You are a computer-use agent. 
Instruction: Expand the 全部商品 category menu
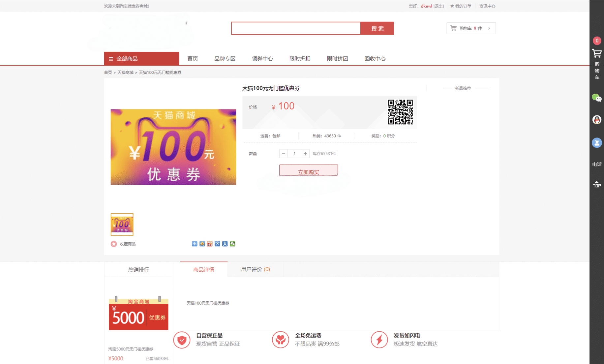[x=141, y=59]
